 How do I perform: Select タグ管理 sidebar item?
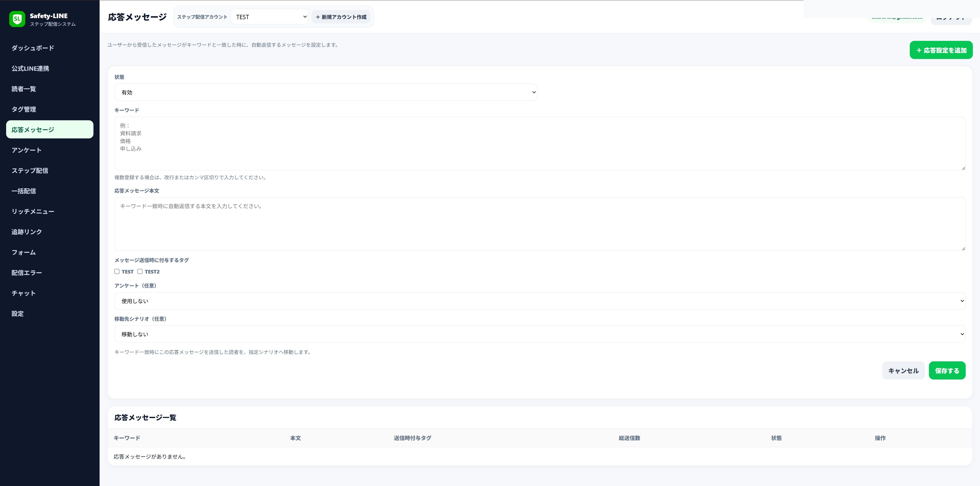[50, 109]
